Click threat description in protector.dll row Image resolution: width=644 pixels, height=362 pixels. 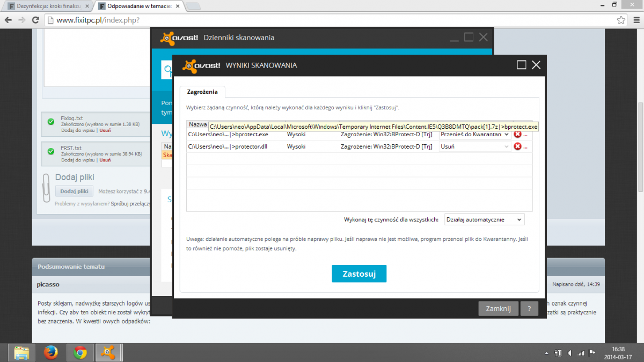(386, 146)
